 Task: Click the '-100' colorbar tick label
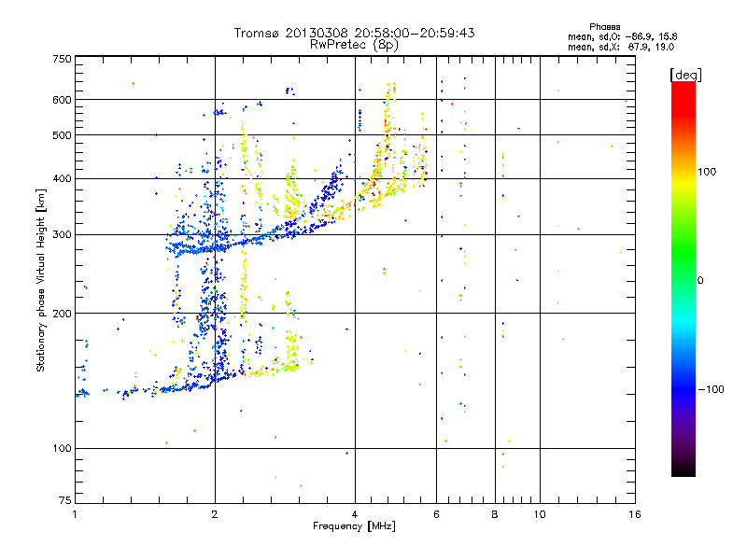coord(711,389)
